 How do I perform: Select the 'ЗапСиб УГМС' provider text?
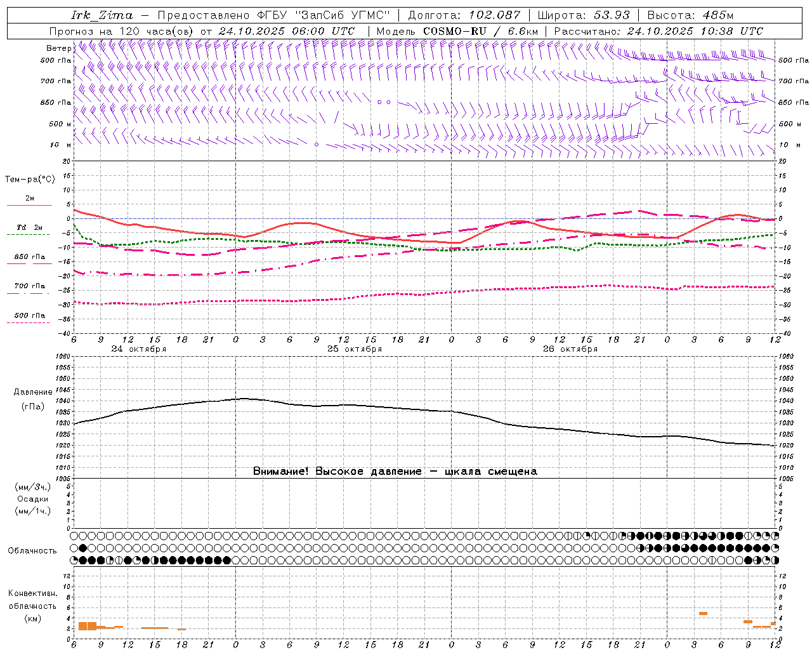343,15
